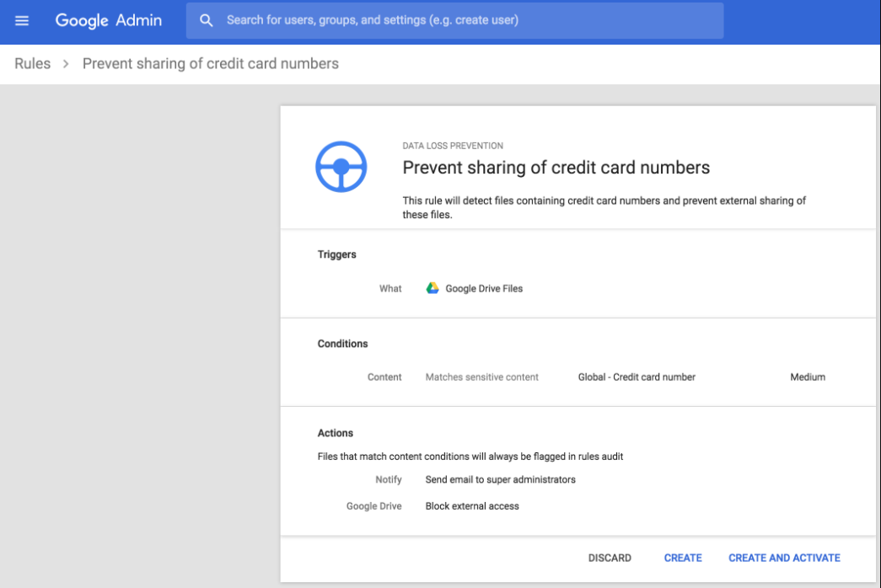Expand the Actions section
881x588 pixels.
pyautogui.click(x=336, y=433)
